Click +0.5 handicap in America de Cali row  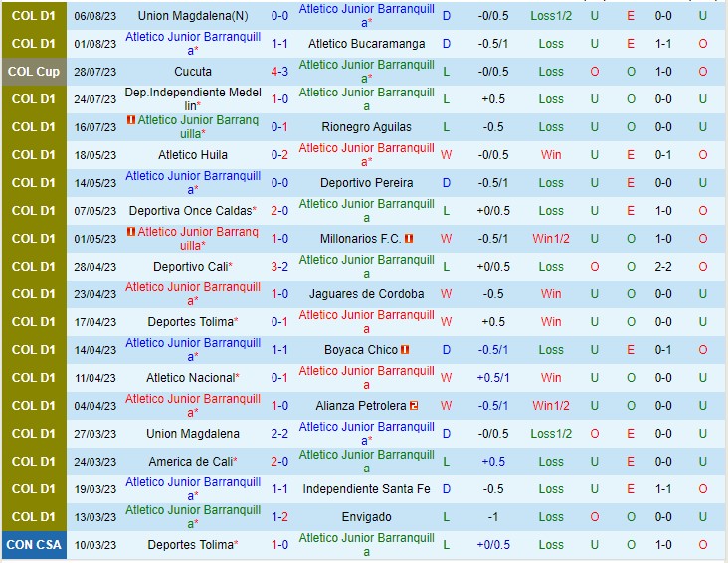pyautogui.click(x=493, y=462)
